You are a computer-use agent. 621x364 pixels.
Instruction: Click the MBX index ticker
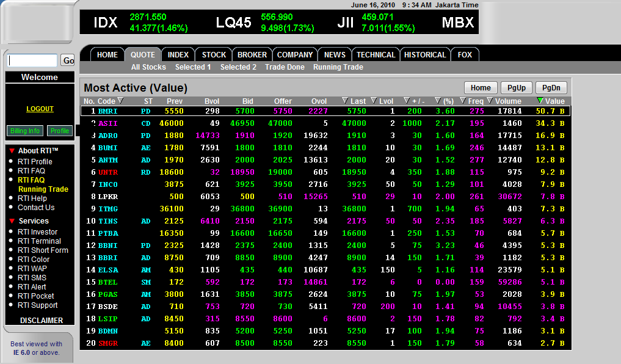tap(458, 22)
